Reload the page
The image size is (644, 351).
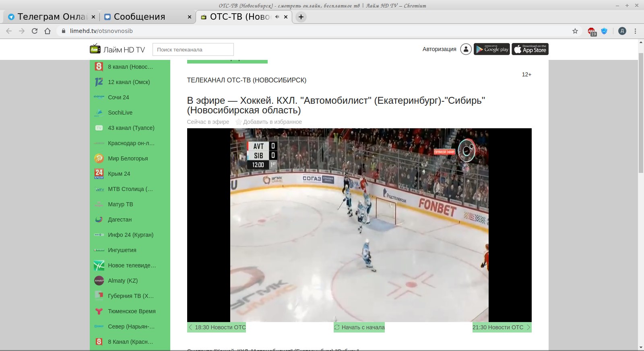coord(35,31)
